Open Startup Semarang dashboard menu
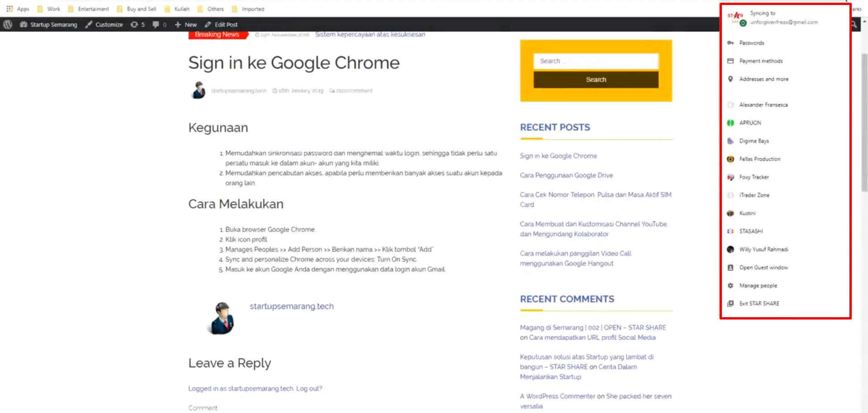Screen dimensions: 868x413 (48, 24)
